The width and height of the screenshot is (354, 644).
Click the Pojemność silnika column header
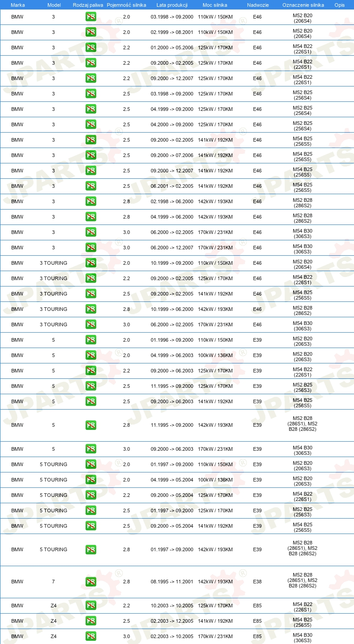[x=126, y=5]
